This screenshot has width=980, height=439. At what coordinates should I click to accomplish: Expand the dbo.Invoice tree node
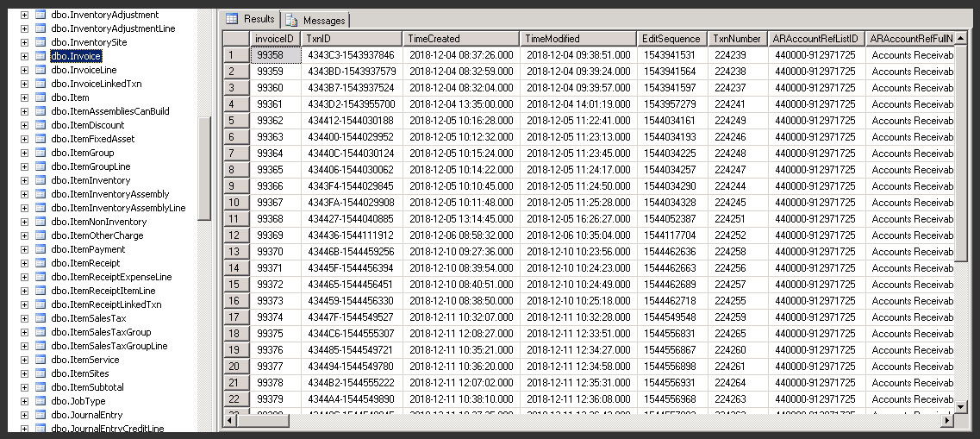tap(24, 56)
